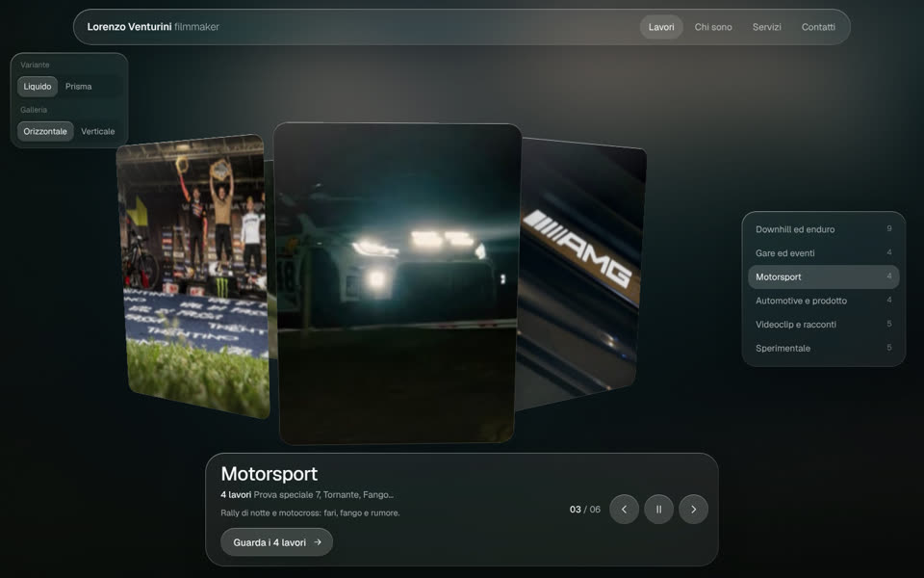Go to the Servizi section
The width and height of the screenshot is (924, 578).
point(767,27)
